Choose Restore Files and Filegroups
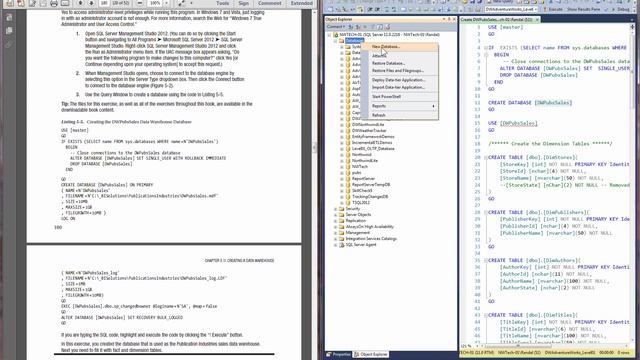 click(398, 71)
